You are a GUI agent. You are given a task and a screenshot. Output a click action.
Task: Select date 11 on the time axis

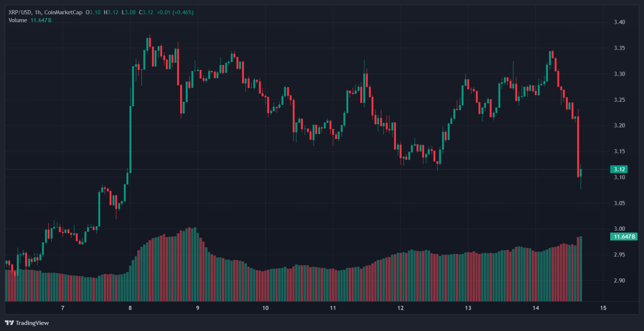point(333,308)
